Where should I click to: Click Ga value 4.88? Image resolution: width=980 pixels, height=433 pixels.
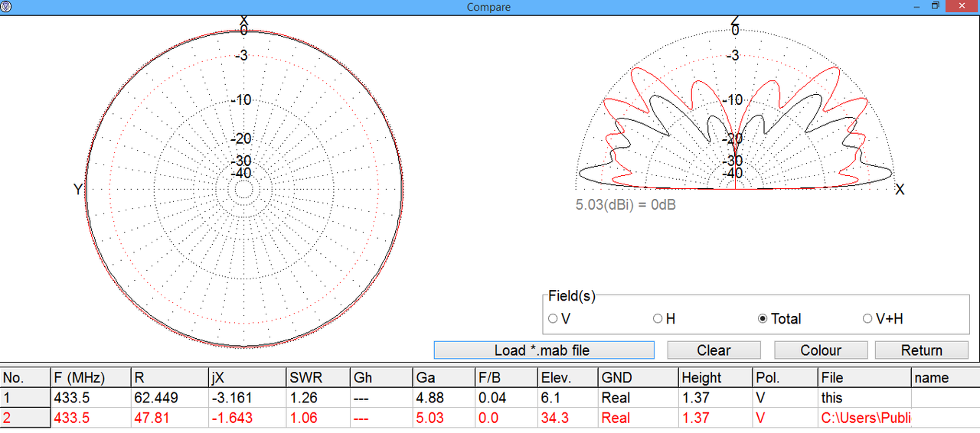pos(430,398)
